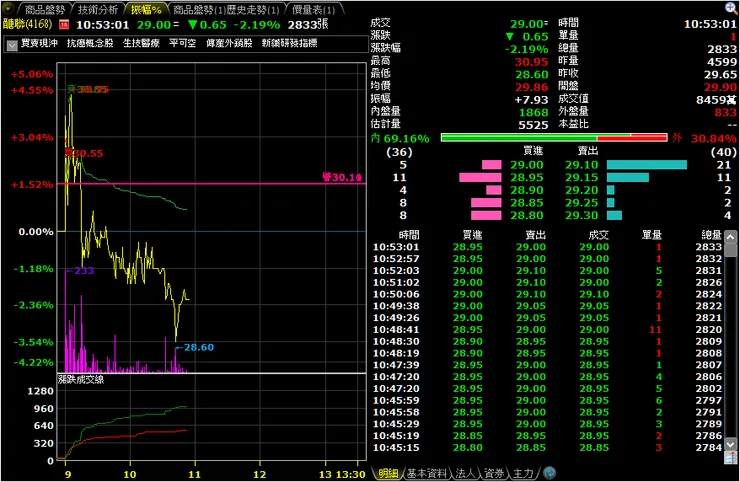Open the 法人 bottom tab
740x482 pixels.
465,473
